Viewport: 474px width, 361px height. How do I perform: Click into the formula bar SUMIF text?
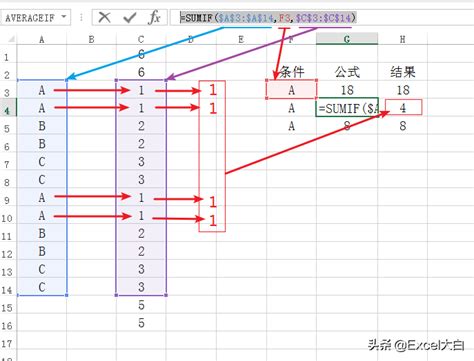(x=268, y=17)
